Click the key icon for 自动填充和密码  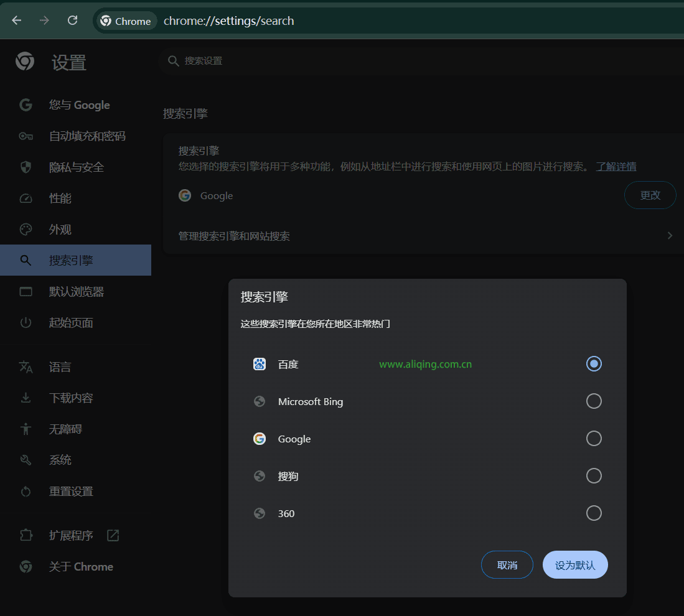(25, 136)
